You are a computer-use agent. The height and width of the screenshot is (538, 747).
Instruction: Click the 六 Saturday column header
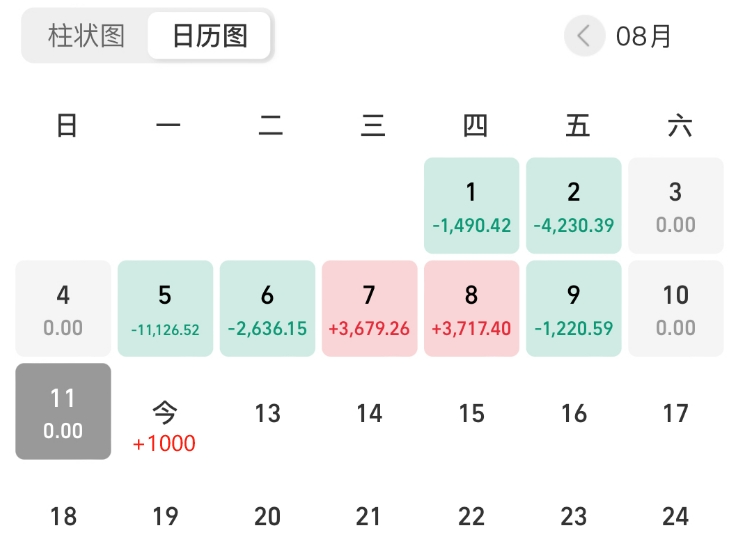click(x=679, y=126)
